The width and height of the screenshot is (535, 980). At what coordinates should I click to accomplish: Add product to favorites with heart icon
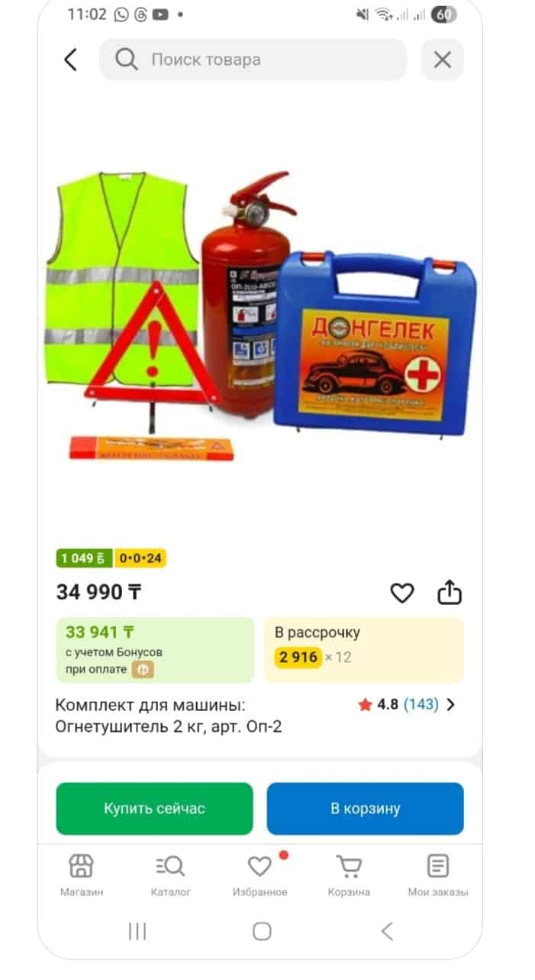point(402,593)
